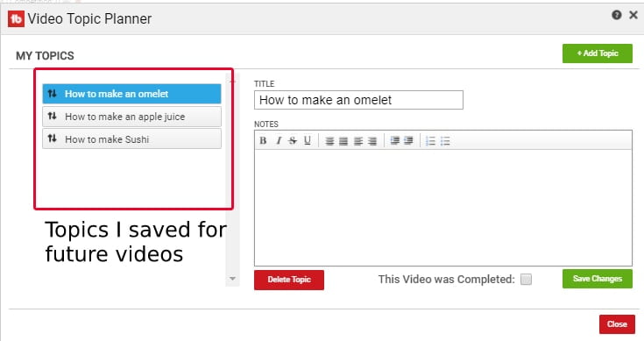This screenshot has width=644, height=341.
Task: Click reorder arrows on omelet topic
Action: [53, 94]
